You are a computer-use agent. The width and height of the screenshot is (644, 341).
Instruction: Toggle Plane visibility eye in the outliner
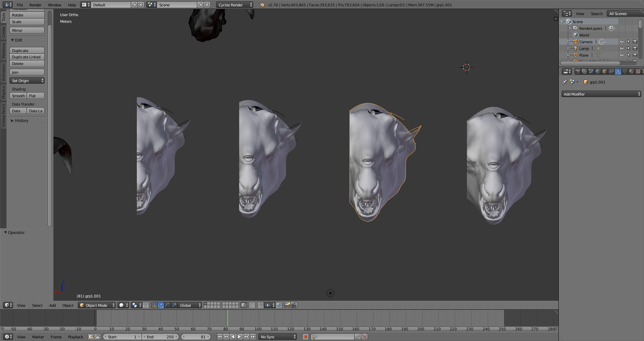(x=622, y=55)
